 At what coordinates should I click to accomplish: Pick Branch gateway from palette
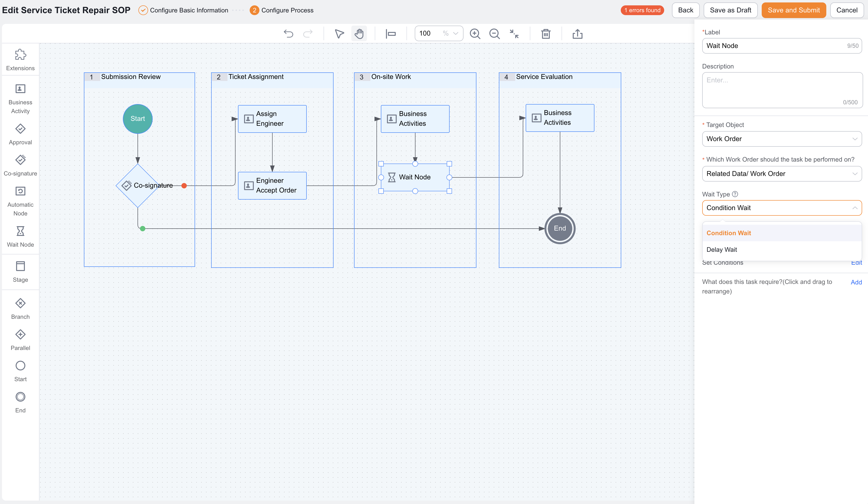tap(20, 309)
